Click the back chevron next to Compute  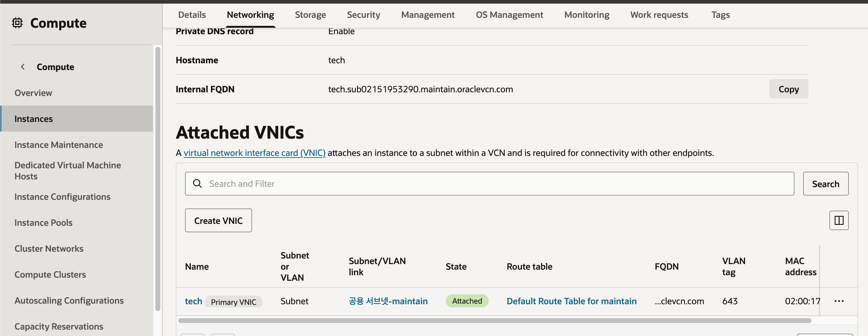(x=23, y=67)
